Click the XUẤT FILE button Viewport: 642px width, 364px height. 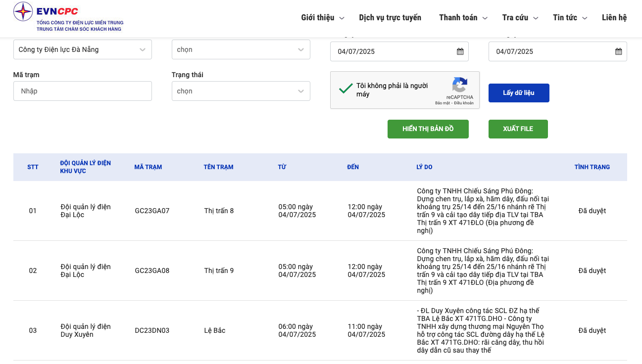pos(518,129)
